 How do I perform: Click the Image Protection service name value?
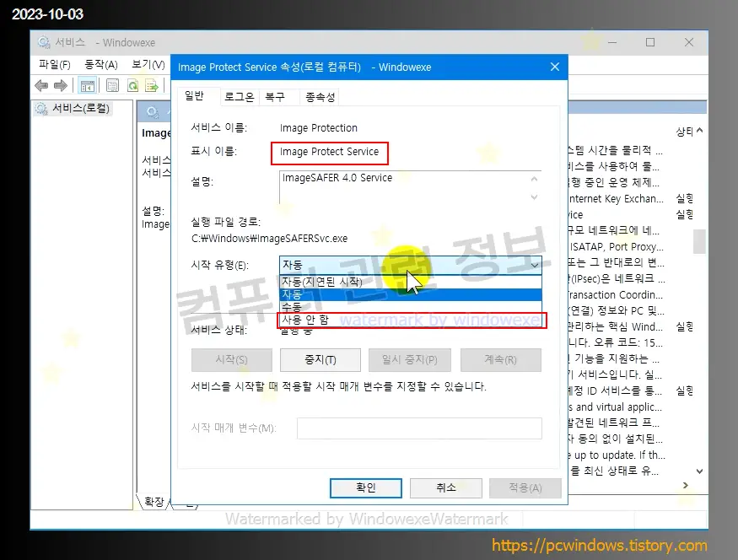[319, 128]
